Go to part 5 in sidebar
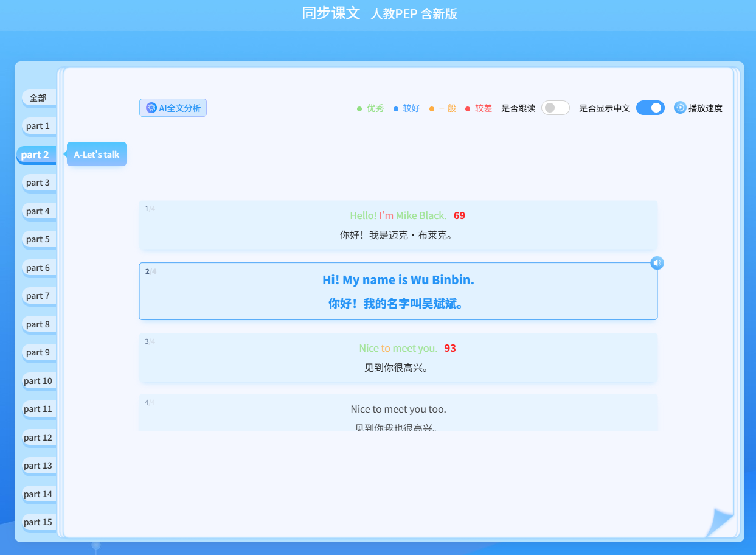The image size is (756, 555). click(x=38, y=239)
